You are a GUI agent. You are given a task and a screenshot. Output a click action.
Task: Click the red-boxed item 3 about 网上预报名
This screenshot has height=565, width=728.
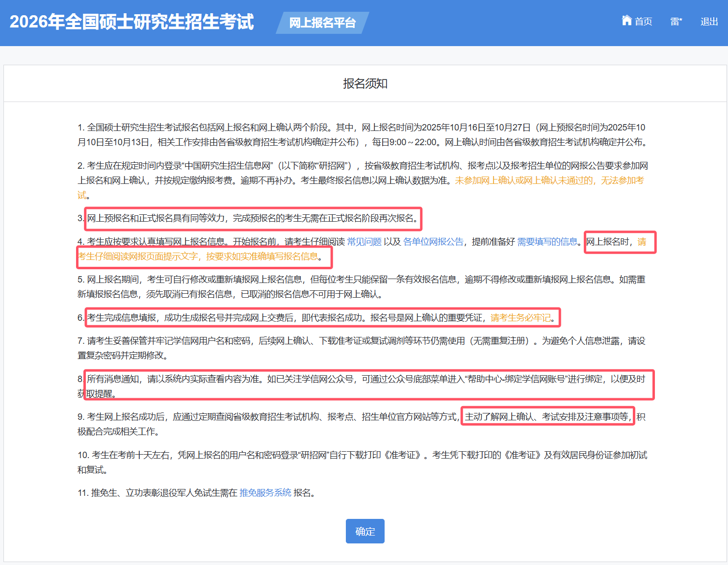(253, 218)
